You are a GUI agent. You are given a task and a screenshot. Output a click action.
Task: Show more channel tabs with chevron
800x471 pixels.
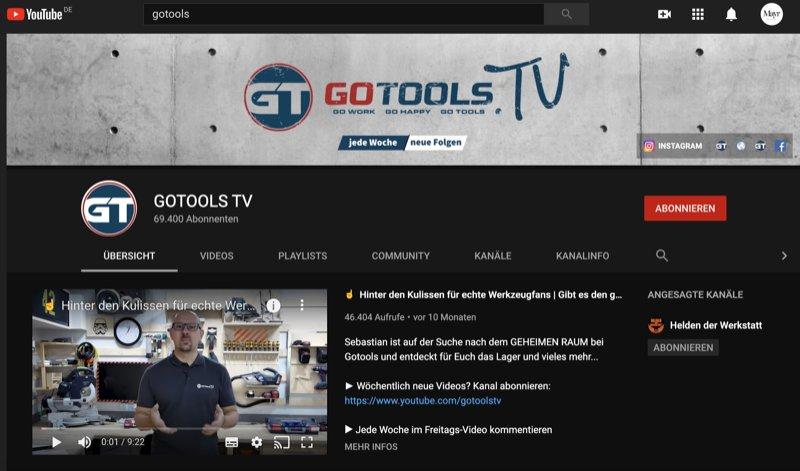pos(784,256)
